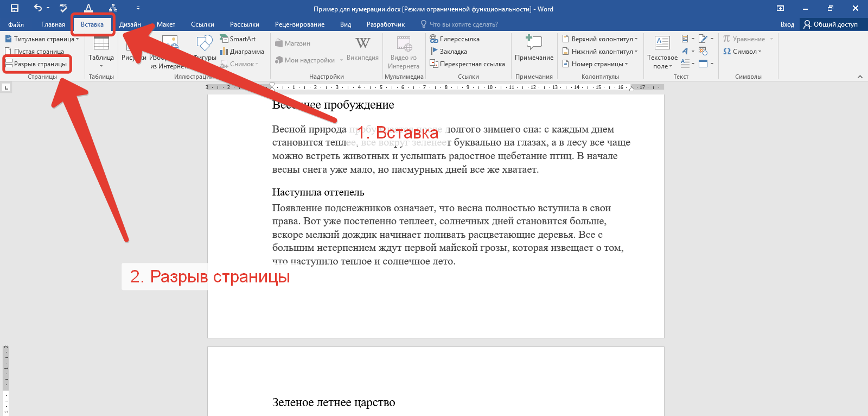Click Вход to sign in
The width and height of the screenshot is (868, 416).
pos(787,24)
